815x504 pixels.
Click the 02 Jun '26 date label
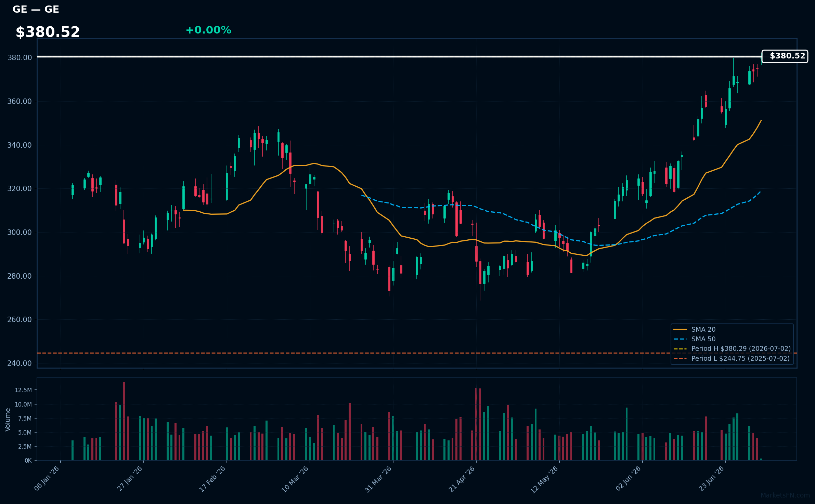pos(628,479)
